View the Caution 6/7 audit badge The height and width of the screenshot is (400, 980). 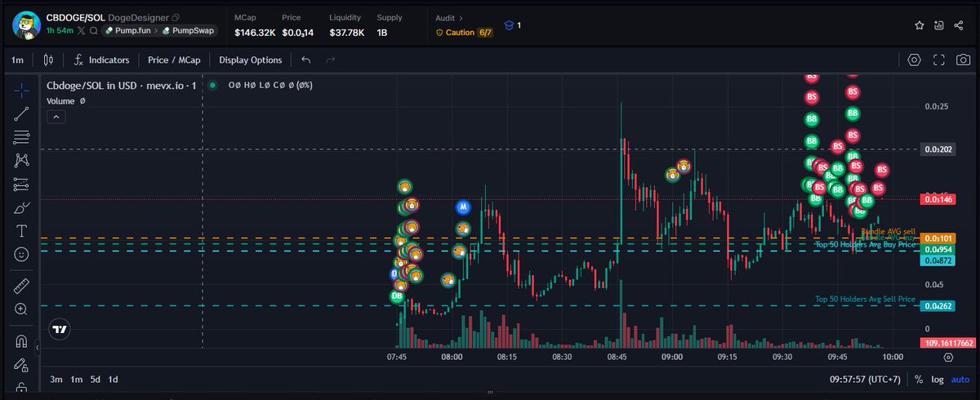465,33
